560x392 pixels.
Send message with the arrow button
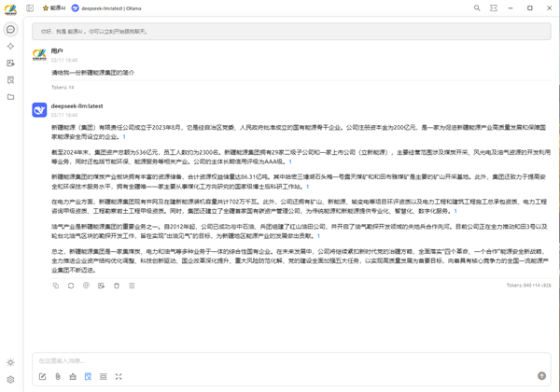coord(541,375)
